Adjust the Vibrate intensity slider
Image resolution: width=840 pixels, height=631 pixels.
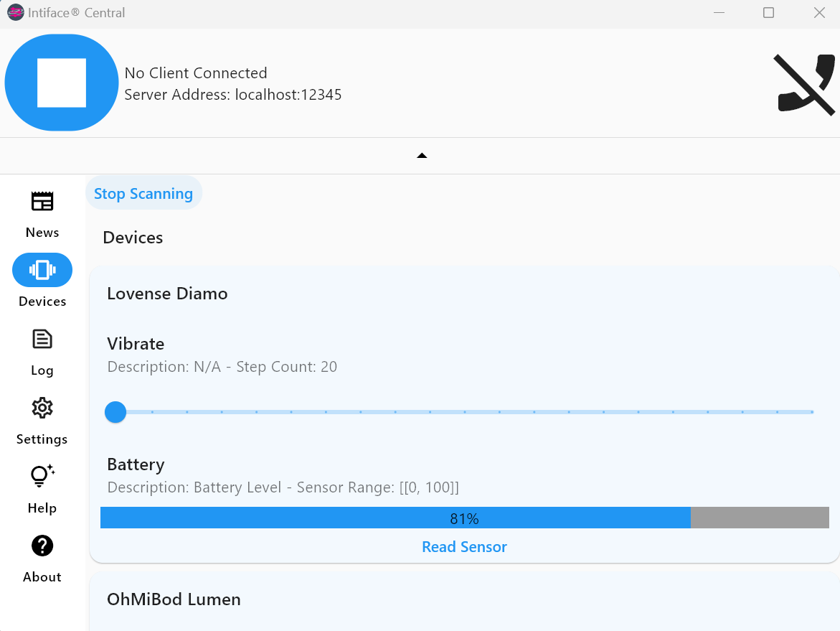115,412
